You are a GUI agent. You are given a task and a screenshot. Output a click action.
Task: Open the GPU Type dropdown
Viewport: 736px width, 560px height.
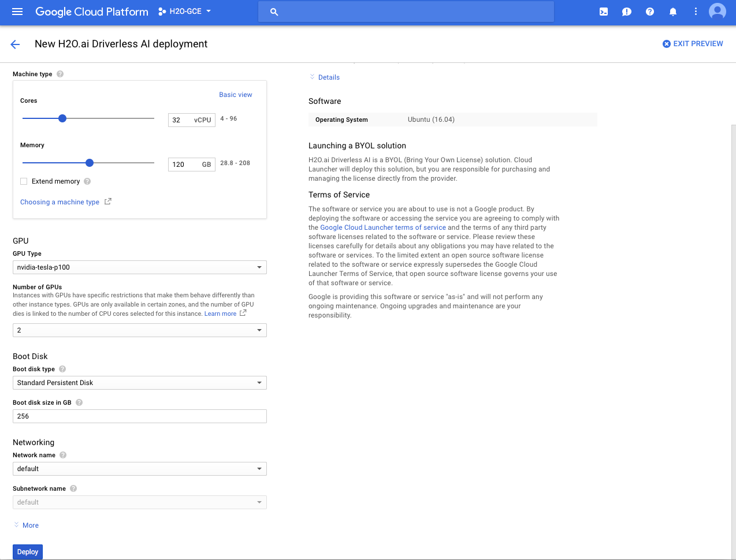[x=139, y=267]
